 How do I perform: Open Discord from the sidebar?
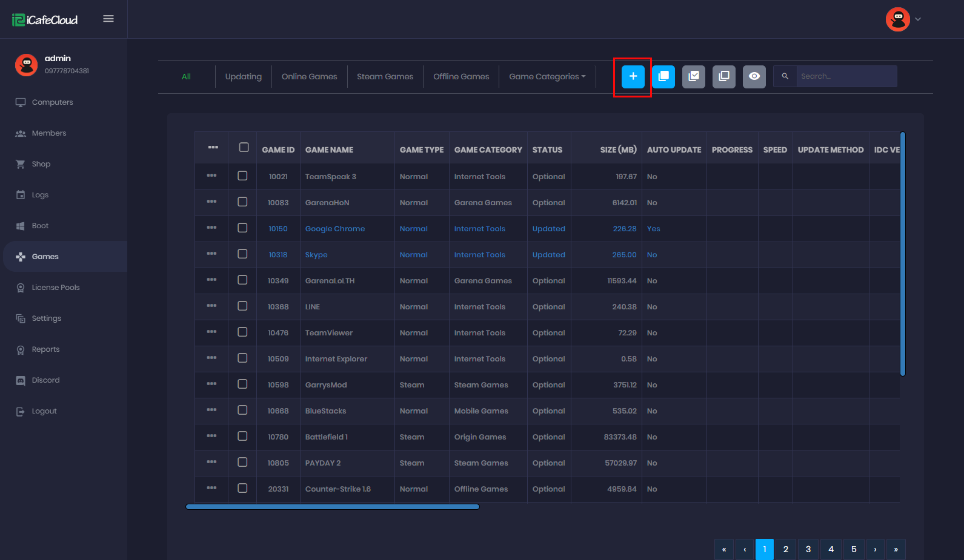(x=45, y=380)
